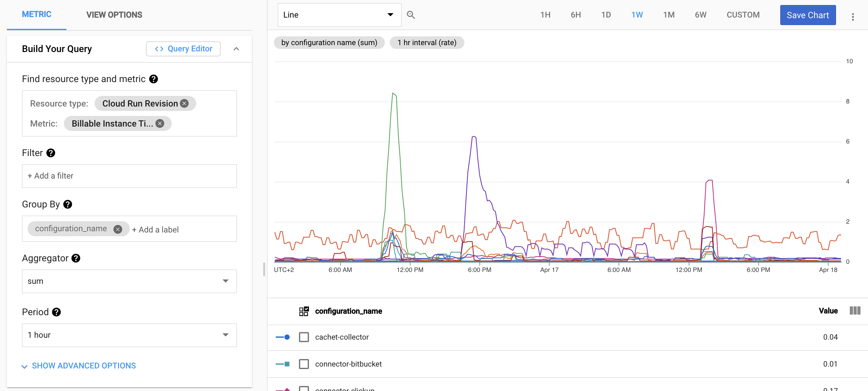Open the three-dot more options menu
Viewport: 868px width, 391px height.
coord(853,17)
